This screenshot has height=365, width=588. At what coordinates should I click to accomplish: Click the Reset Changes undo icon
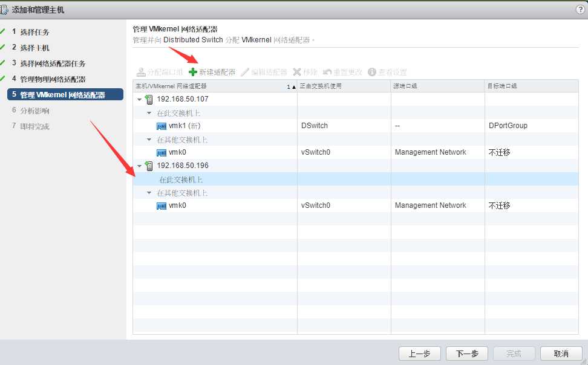[x=327, y=72]
